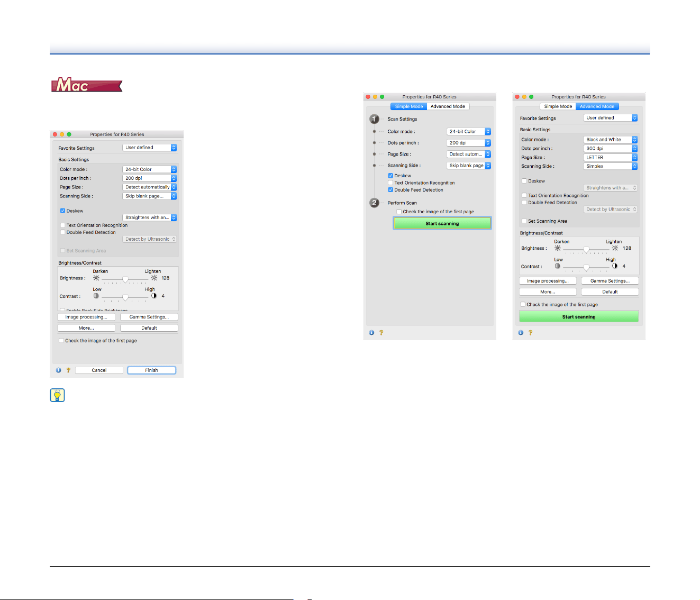Screen dimensions: 700x600
Task: Enable Double Feed Detection in the Advanced Mode window
Action: click(x=524, y=203)
